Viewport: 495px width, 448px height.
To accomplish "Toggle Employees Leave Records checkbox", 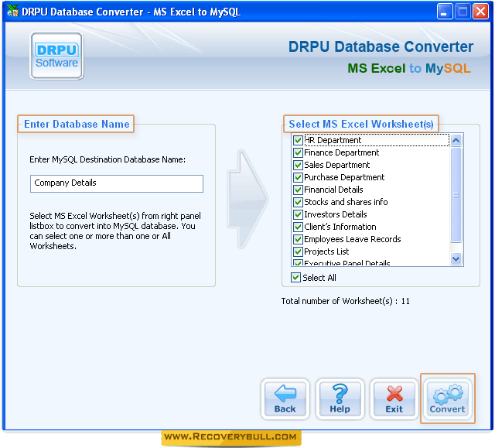I will coord(298,239).
